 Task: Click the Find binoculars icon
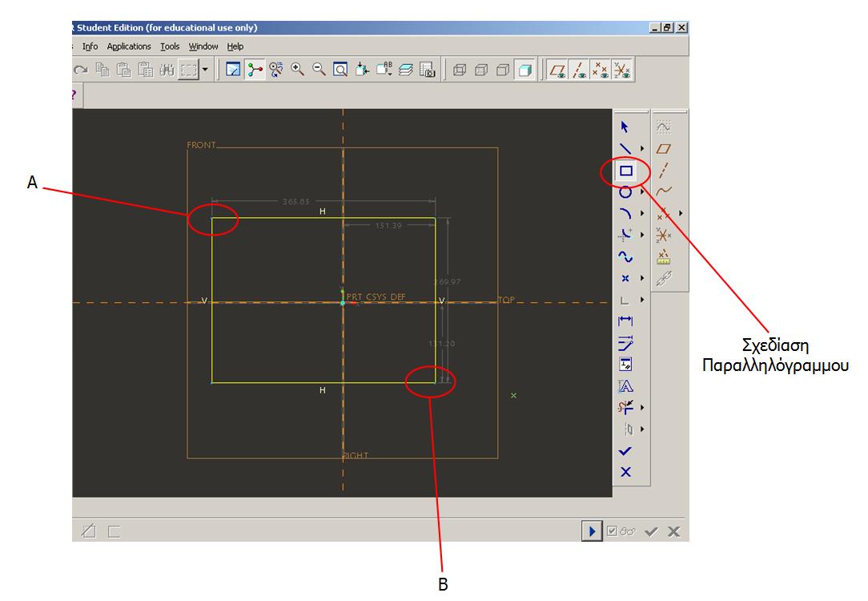[x=167, y=70]
